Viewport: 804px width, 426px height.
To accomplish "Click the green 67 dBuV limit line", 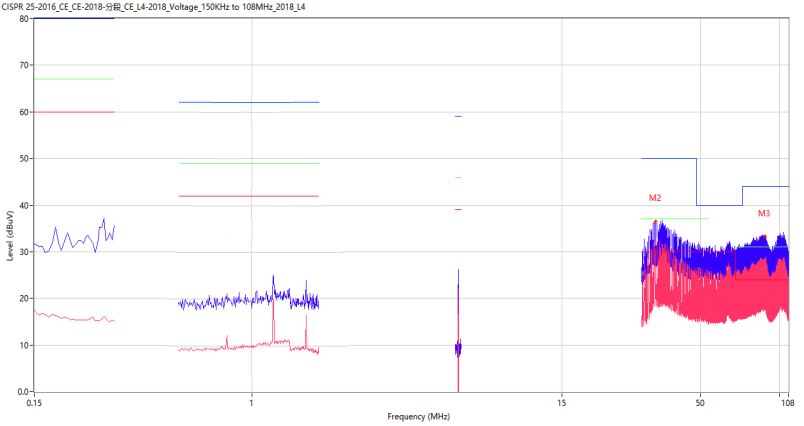I will (x=74, y=79).
